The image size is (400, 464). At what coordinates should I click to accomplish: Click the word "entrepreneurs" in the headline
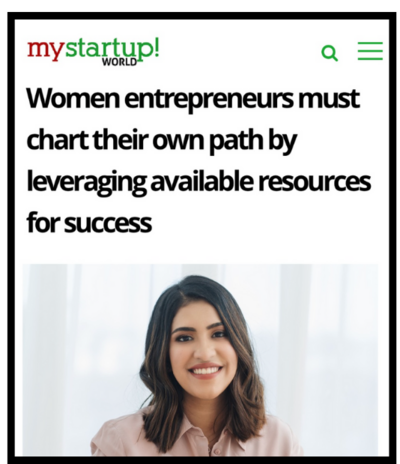click(210, 99)
